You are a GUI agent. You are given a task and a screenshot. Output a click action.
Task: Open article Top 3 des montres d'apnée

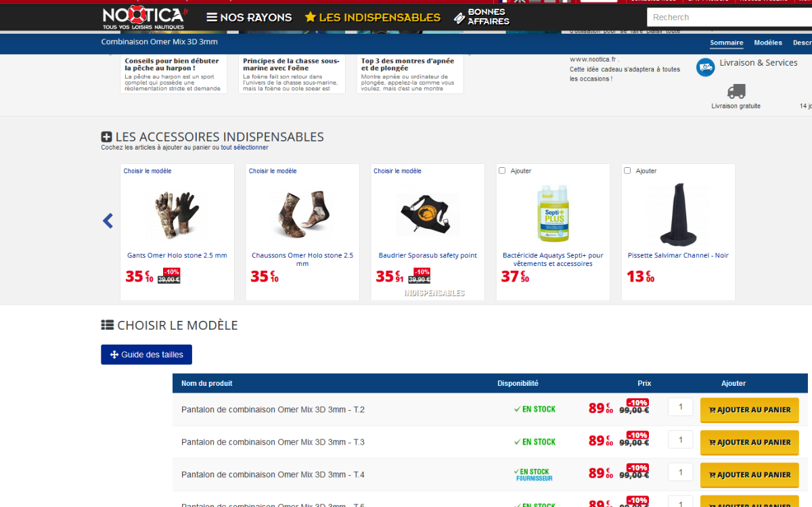(x=408, y=64)
